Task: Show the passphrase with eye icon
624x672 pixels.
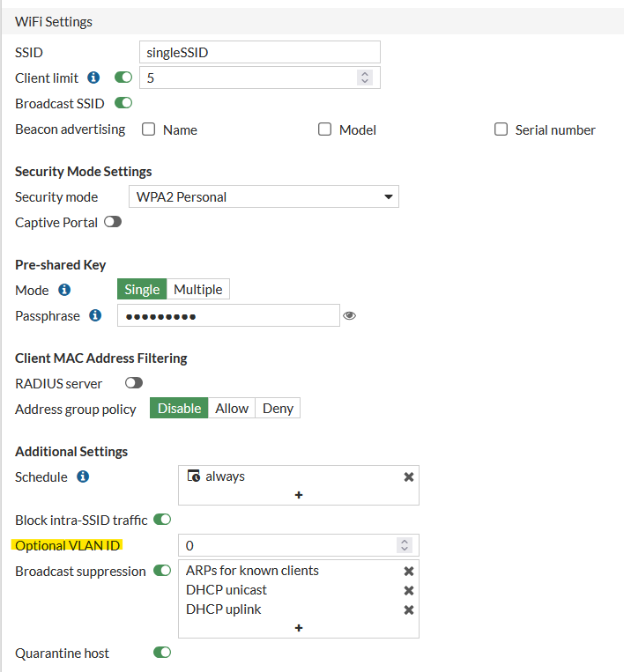Action: click(x=350, y=315)
